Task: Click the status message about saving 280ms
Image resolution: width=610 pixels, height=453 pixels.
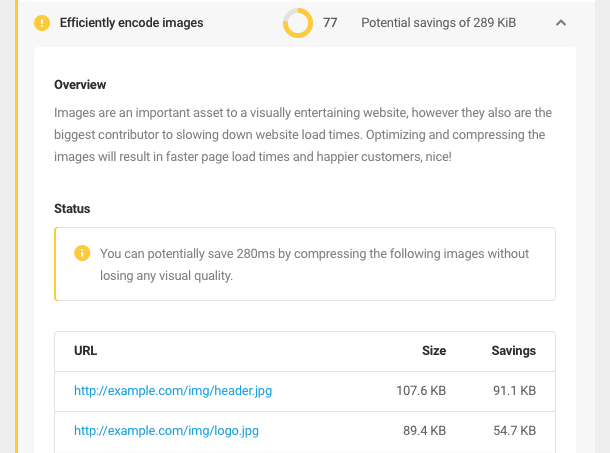Action: click(314, 265)
